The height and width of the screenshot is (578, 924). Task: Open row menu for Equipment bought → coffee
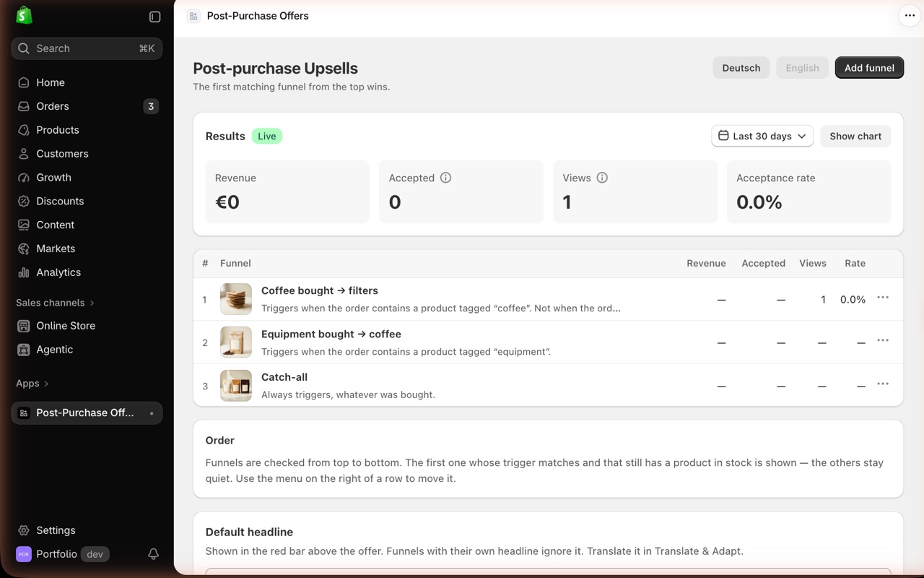pos(883,340)
